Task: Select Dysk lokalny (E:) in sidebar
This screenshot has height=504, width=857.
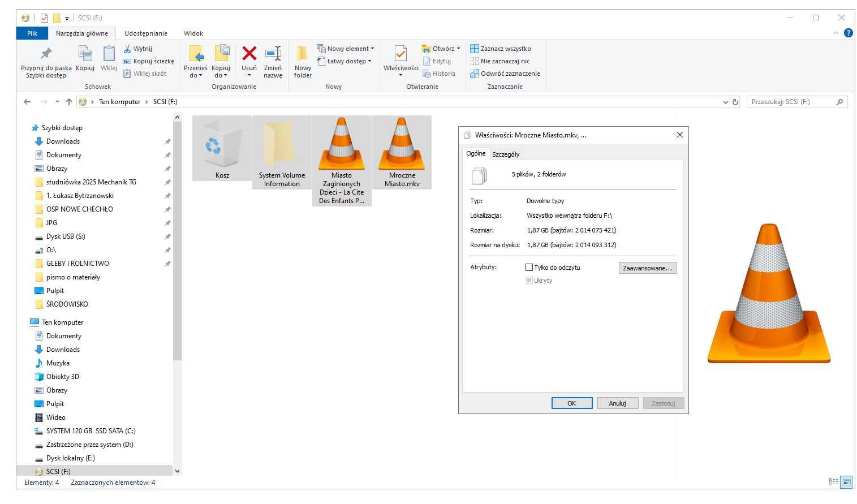Action: (x=70, y=458)
